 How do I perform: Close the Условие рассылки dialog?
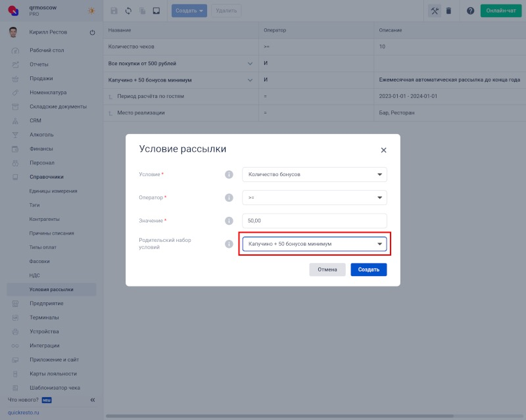(x=383, y=150)
